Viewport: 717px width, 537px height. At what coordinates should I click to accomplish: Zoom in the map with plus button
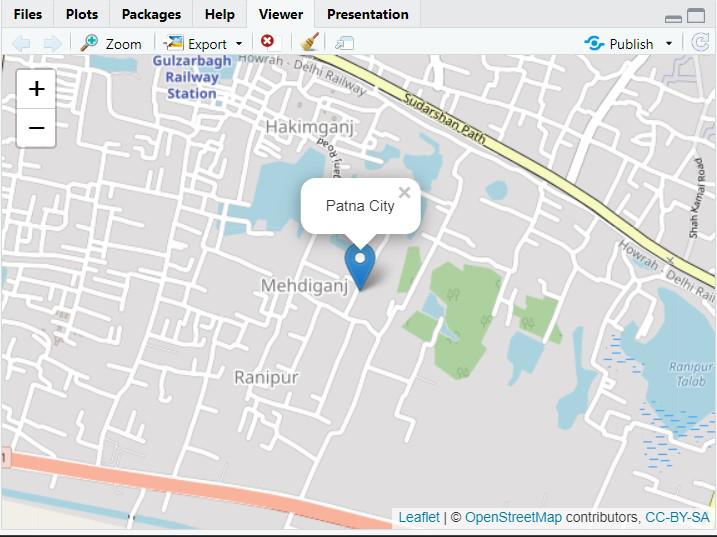(36, 89)
